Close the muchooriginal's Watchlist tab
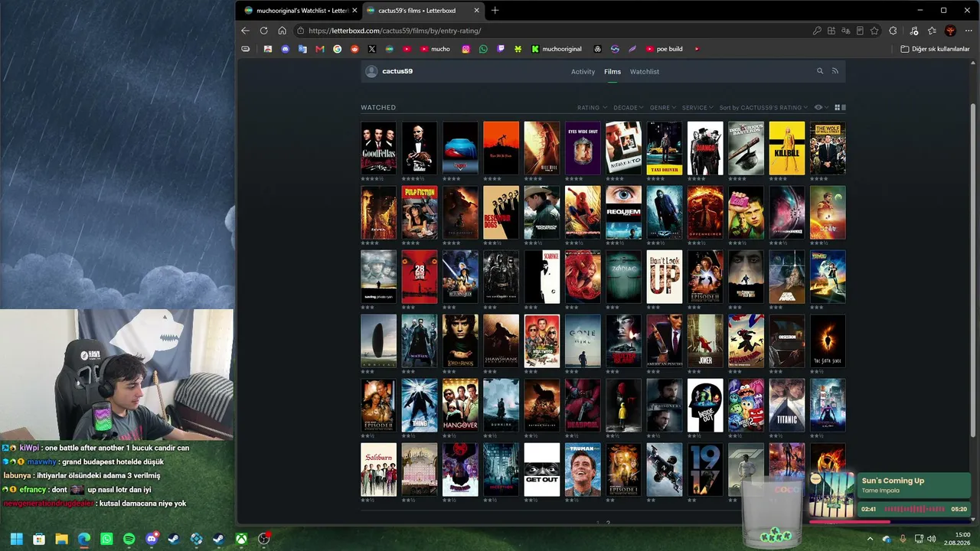The width and height of the screenshot is (980, 551). (x=354, y=11)
